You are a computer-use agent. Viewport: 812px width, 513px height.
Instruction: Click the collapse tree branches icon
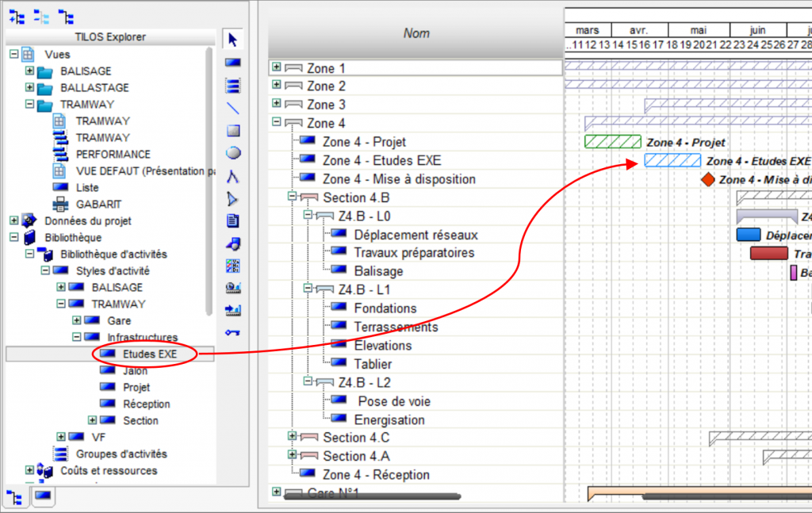pyautogui.click(x=41, y=17)
